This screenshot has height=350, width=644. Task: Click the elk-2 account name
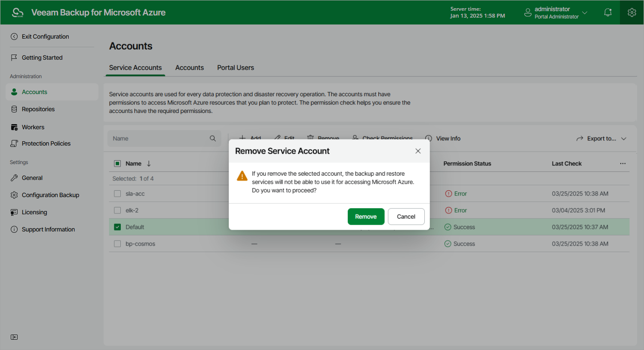coord(132,210)
